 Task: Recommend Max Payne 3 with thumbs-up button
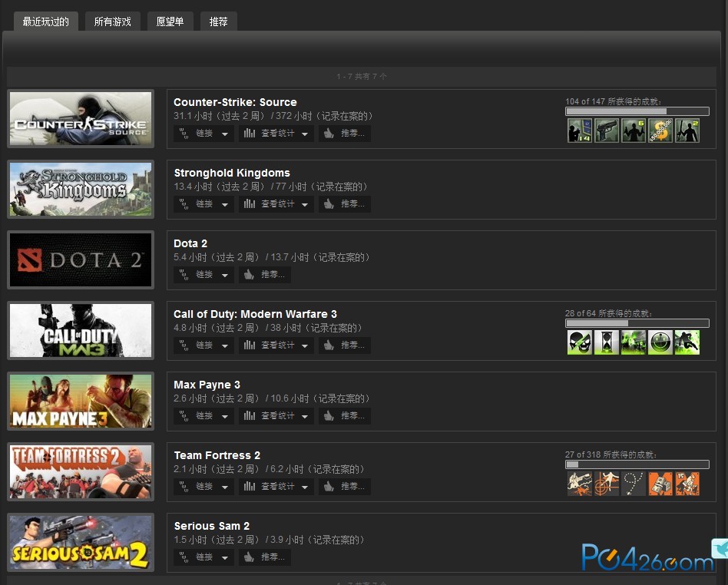pos(345,416)
